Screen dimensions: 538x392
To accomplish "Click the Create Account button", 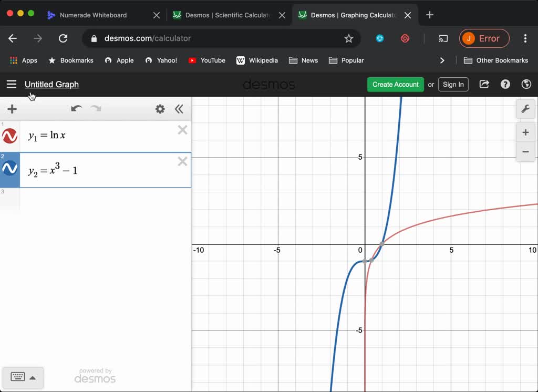I will (x=395, y=84).
